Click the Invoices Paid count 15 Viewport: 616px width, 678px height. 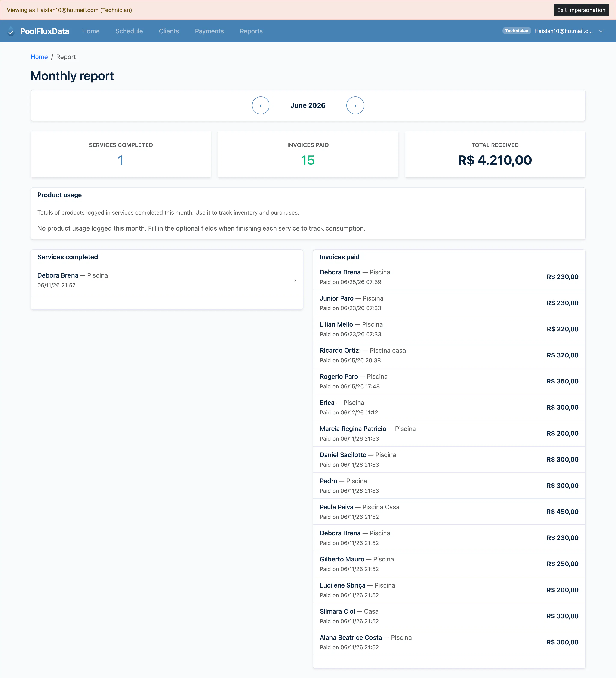click(308, 160)
